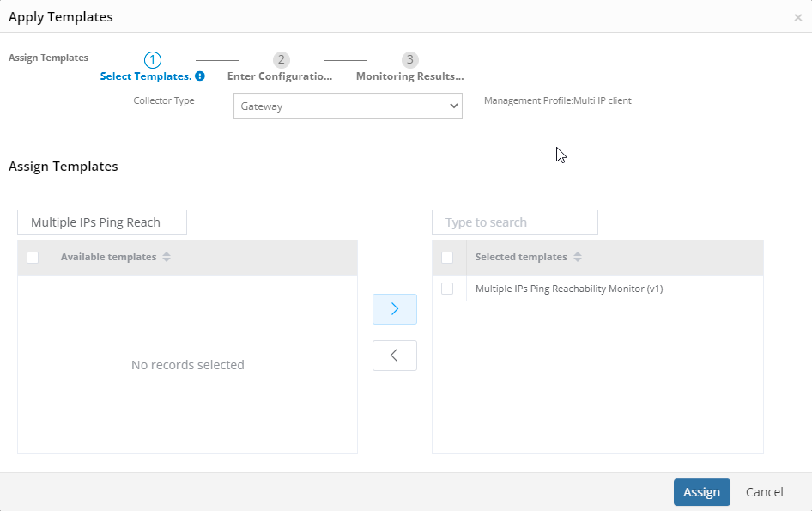
Task: Click the info icon beside Select Templates
Action: (200, 76)
